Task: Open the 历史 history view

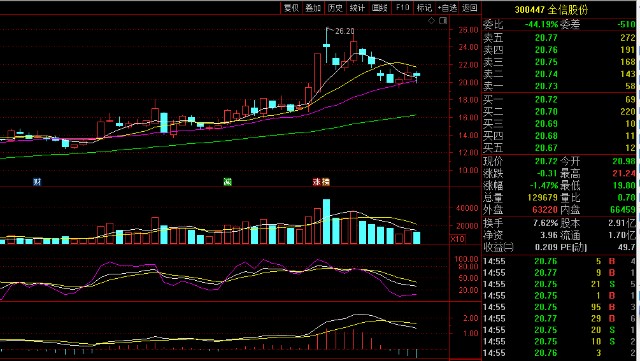Action: tap(335, 8)
